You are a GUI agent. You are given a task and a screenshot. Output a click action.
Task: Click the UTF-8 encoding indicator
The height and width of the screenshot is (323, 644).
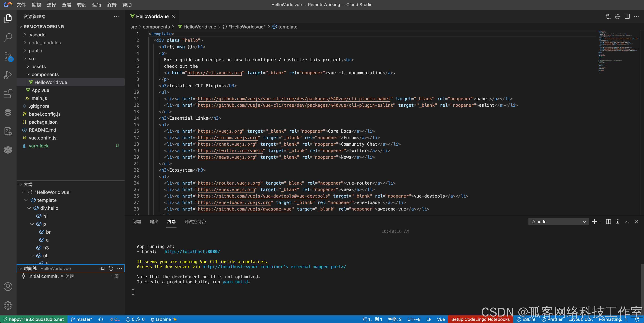tap(414, 319)
